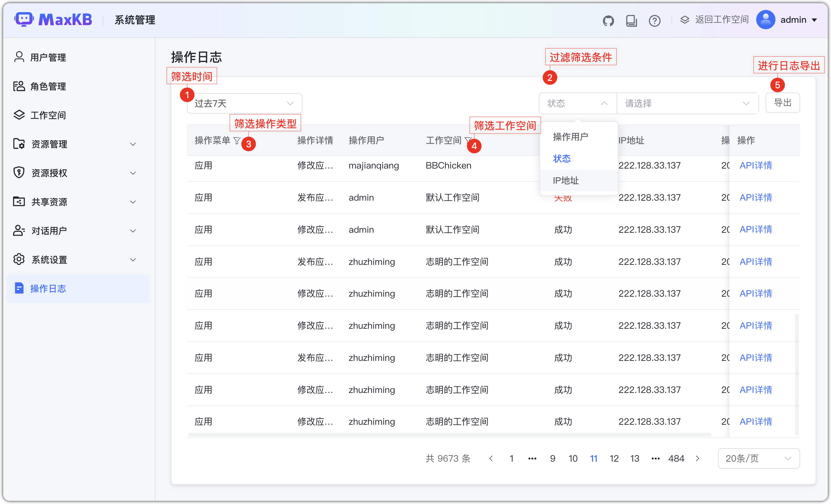Open 工作空间 in the sidebar

click(78, 115)
